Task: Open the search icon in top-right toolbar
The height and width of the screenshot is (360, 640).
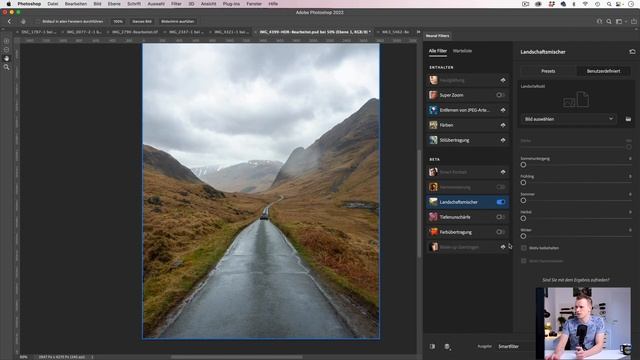Action: point(609,21)
